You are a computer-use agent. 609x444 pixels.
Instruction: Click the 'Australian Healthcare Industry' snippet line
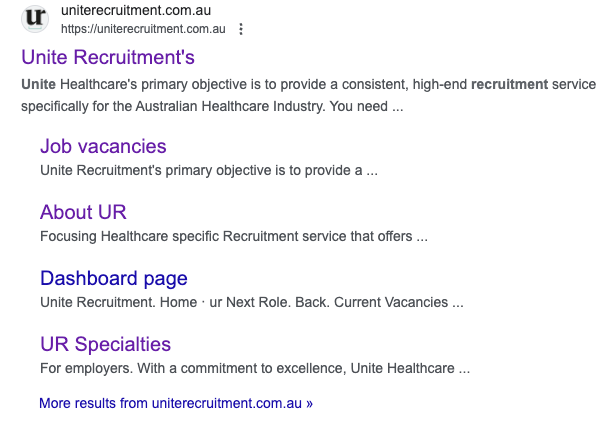click(x=212, y=106)
